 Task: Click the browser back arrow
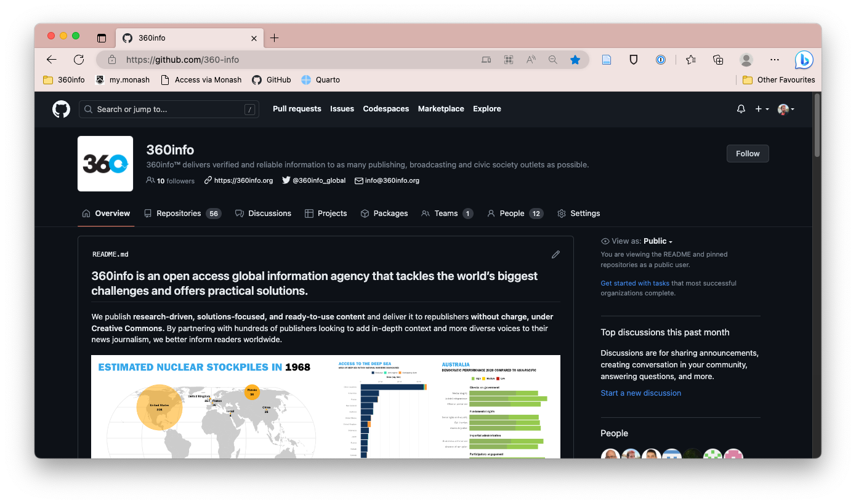pyautogui.click(x=52, y=60)
